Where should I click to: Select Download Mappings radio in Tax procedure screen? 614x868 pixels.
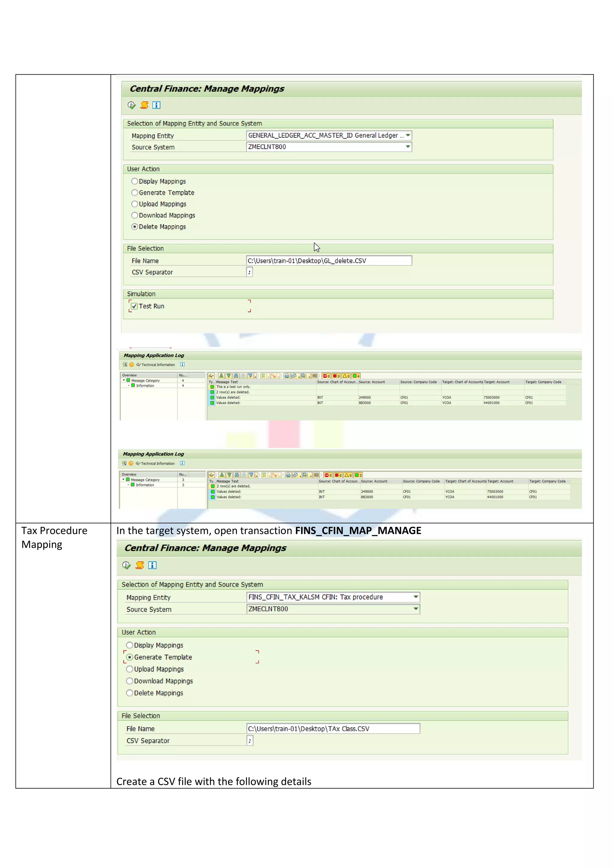(130, 681)
